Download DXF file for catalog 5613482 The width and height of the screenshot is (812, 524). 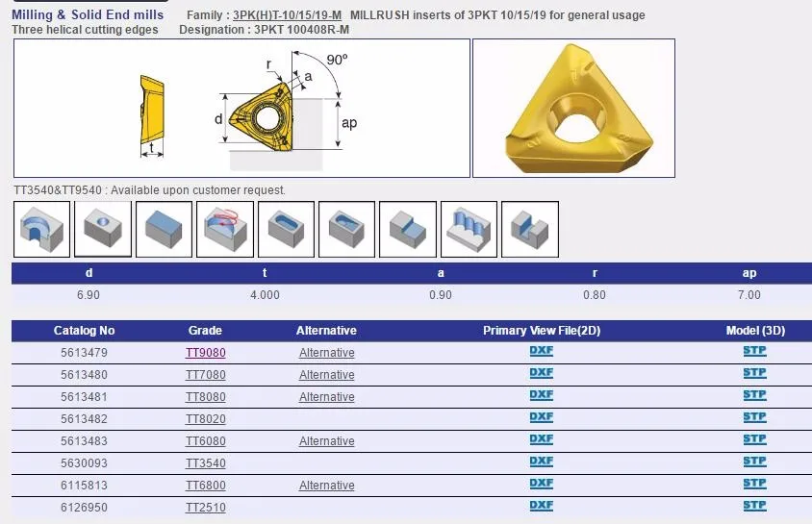[541, 417]
